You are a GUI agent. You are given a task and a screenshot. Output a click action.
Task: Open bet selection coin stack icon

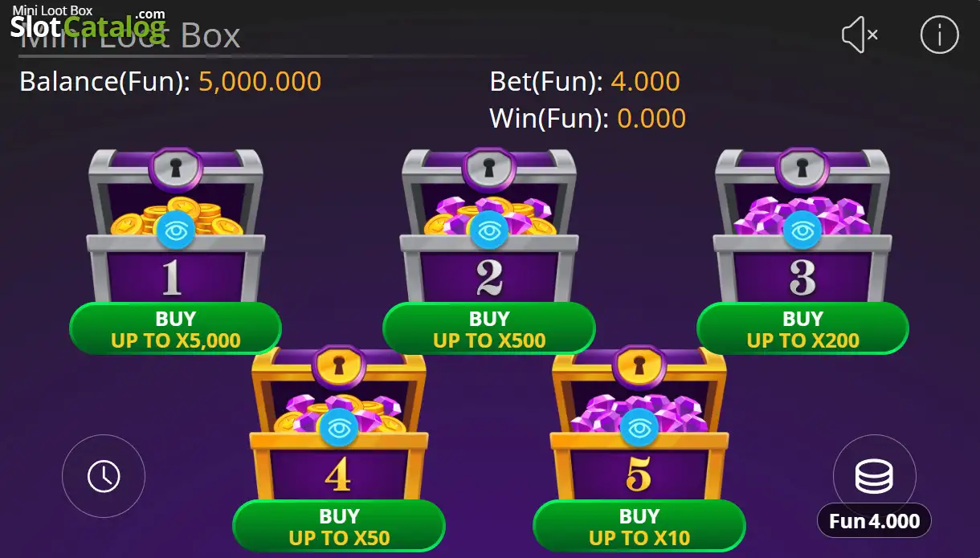click(874, 476)
